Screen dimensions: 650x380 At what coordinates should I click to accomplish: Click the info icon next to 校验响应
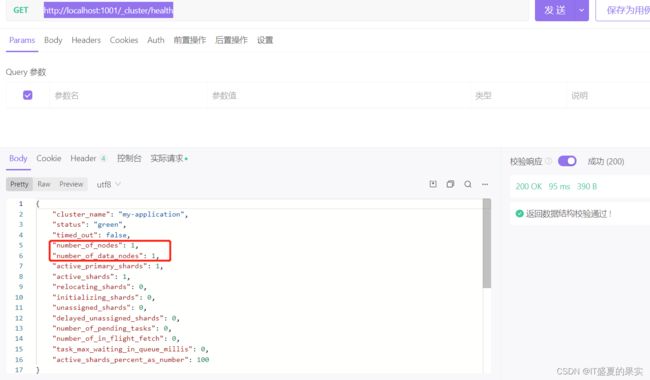(x=548, y=161)
